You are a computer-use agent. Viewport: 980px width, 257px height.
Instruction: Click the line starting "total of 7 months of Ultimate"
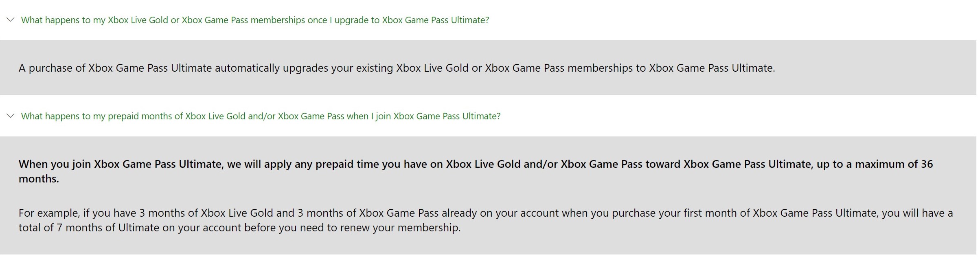pyautogui.click(x=239, y=228)
